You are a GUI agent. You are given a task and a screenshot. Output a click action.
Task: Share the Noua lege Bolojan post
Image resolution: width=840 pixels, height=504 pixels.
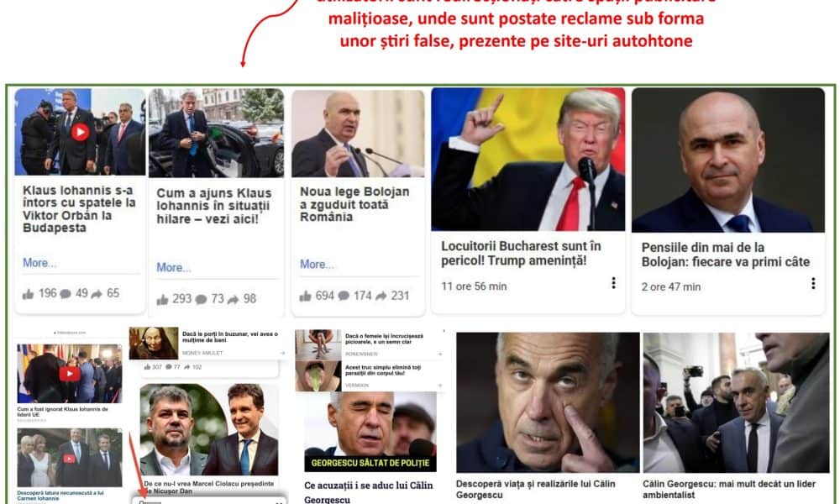pyautogui.click(x=381, y=296)
